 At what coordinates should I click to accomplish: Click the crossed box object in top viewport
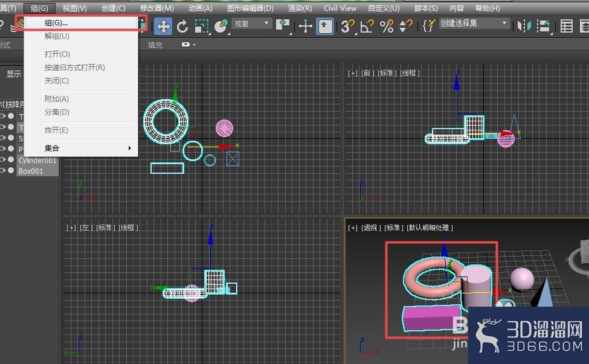tap(233, 159)
